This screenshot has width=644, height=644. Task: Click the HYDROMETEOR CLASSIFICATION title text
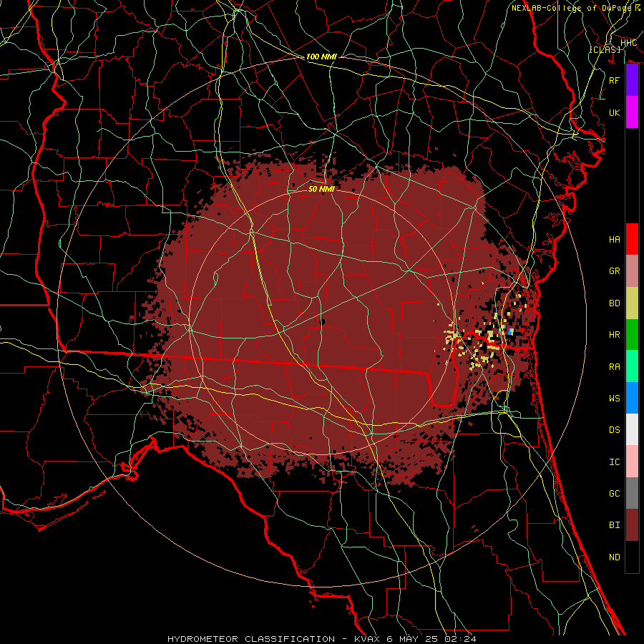(251, 639)
